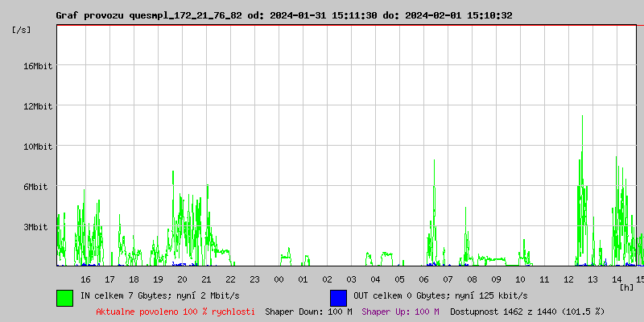Select the 16Mbit label on the vertical axis
Screen dimensions: 644x322
(37, 66)
